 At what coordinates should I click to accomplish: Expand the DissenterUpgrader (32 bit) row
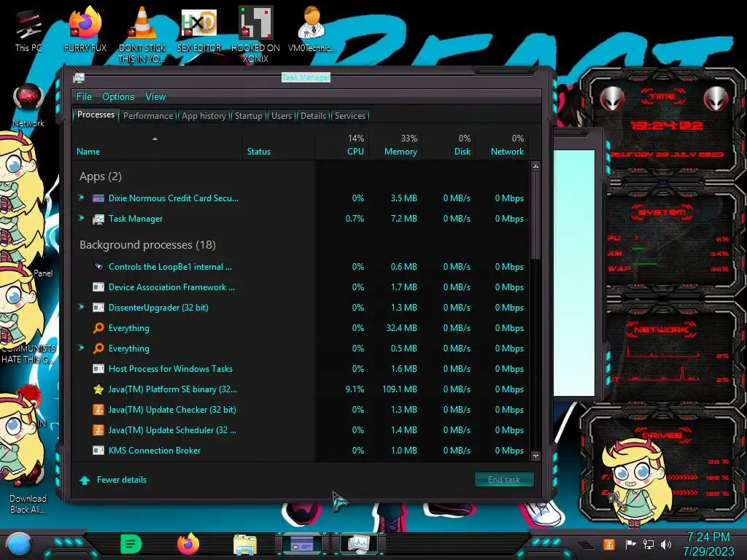coord(82,307)
